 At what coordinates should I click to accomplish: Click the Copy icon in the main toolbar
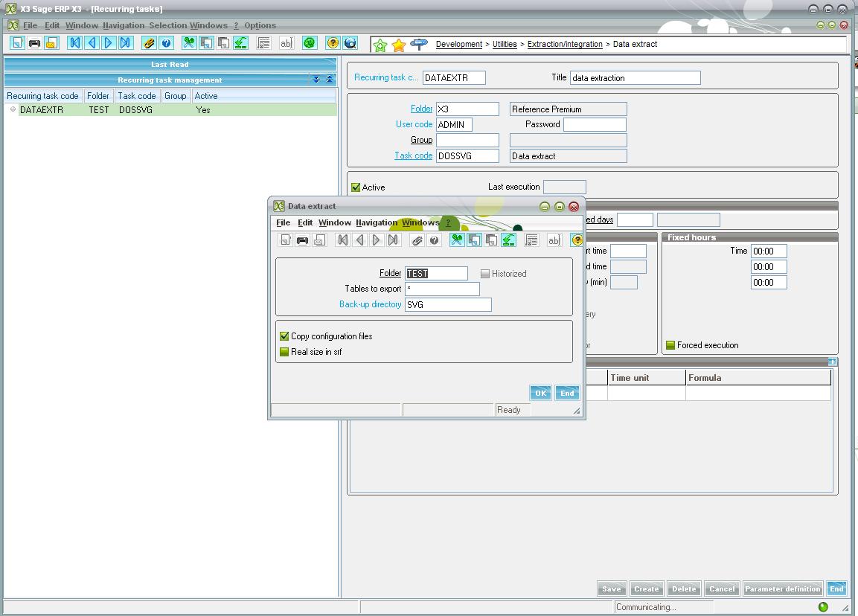point(206,42)
